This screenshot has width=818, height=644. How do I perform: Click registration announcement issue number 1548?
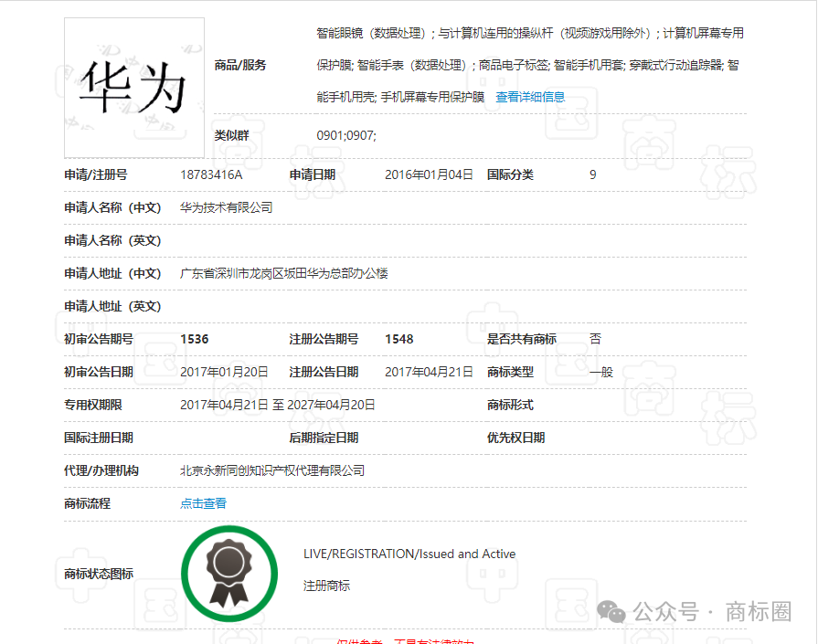click(x=398, y=339)
